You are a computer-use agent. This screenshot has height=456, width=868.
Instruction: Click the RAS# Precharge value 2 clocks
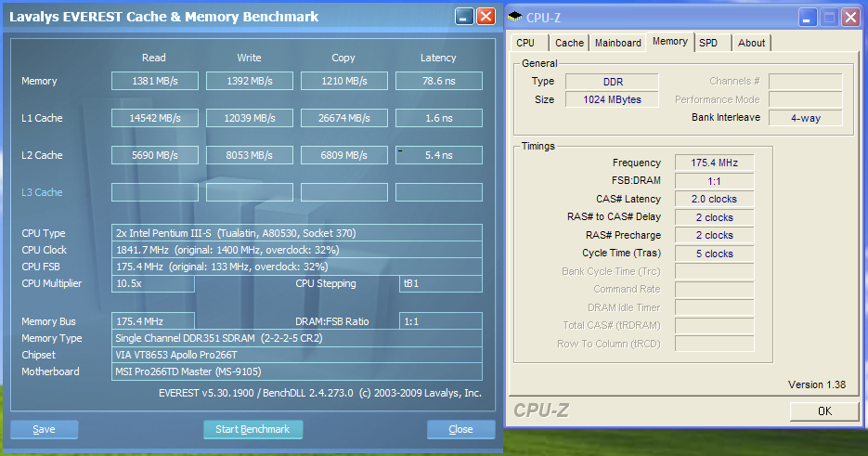coord(714,235)
